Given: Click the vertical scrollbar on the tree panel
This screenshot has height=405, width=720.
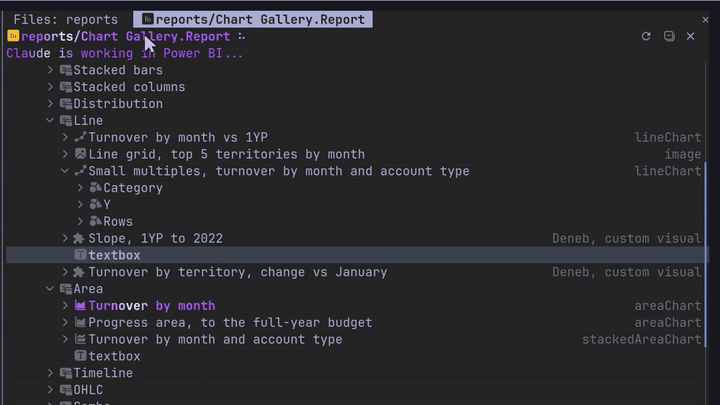Looking at the screenshot, I should click(706, 255).
